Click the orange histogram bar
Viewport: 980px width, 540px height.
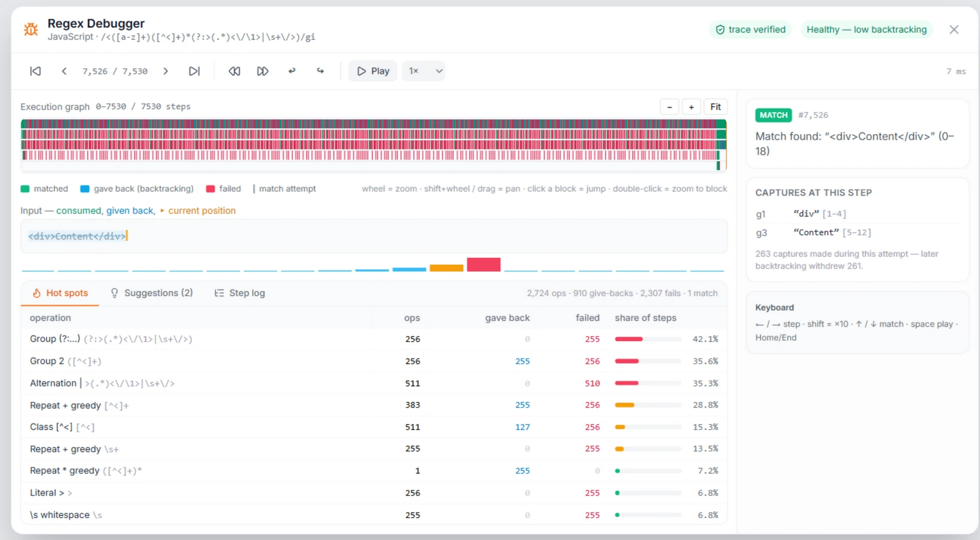pos(446,268)
